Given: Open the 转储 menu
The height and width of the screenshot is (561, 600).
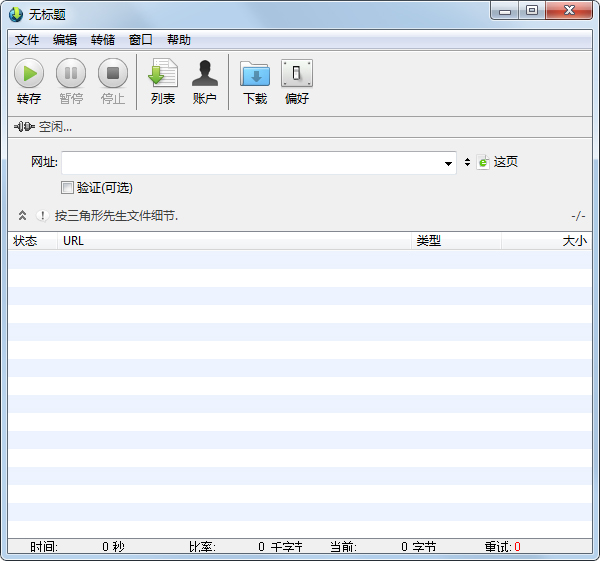Looking at the screenshot, I should [x=103, y=40].
